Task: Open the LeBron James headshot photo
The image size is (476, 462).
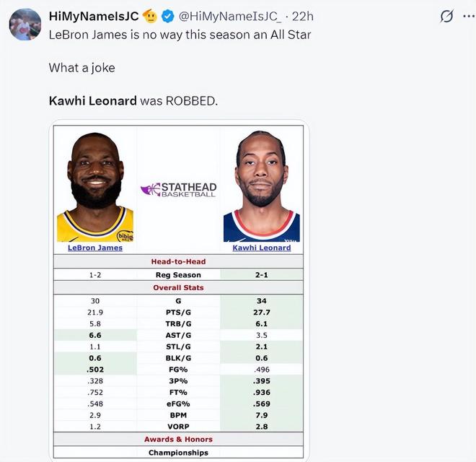Action: (x=95, y=186)
